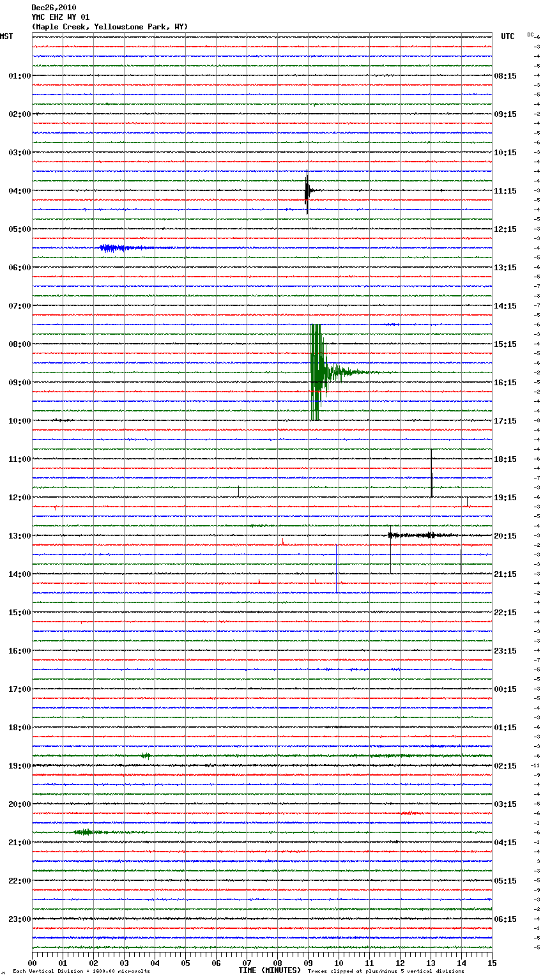Click the MST timezone label
The width and height of the screenshot is (543, 980).
6,36
